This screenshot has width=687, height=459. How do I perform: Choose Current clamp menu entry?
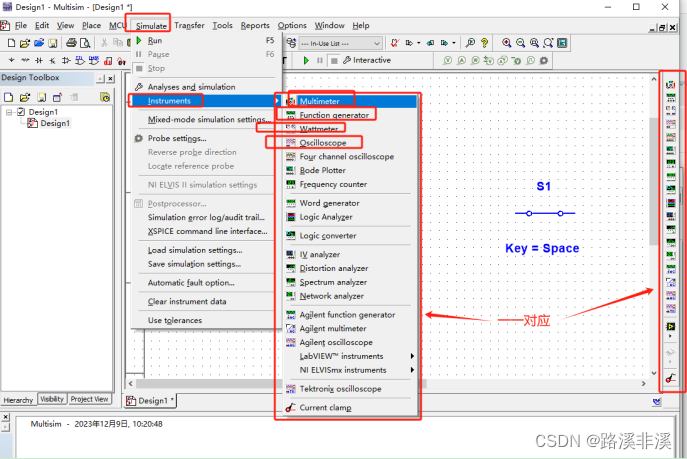pyautogui.click(x=350, y=408)
